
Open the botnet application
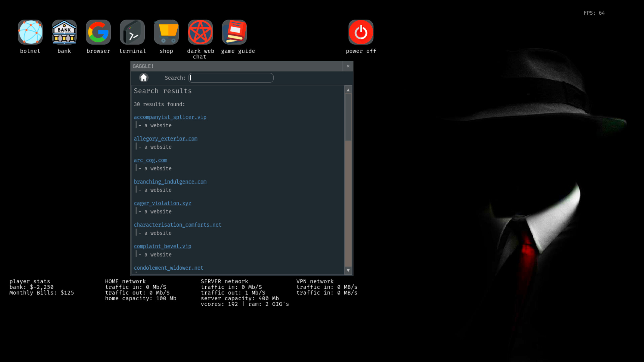(30, 32)
